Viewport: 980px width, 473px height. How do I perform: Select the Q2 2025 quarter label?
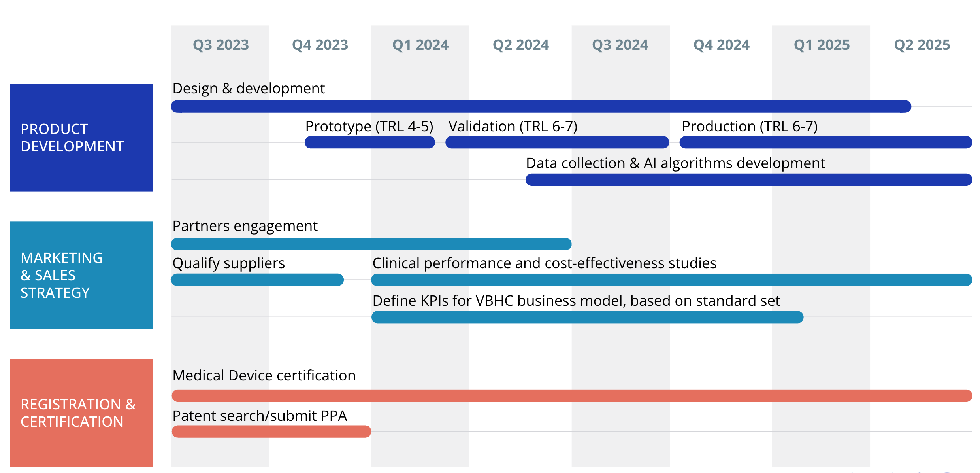(x=922, y=45)
